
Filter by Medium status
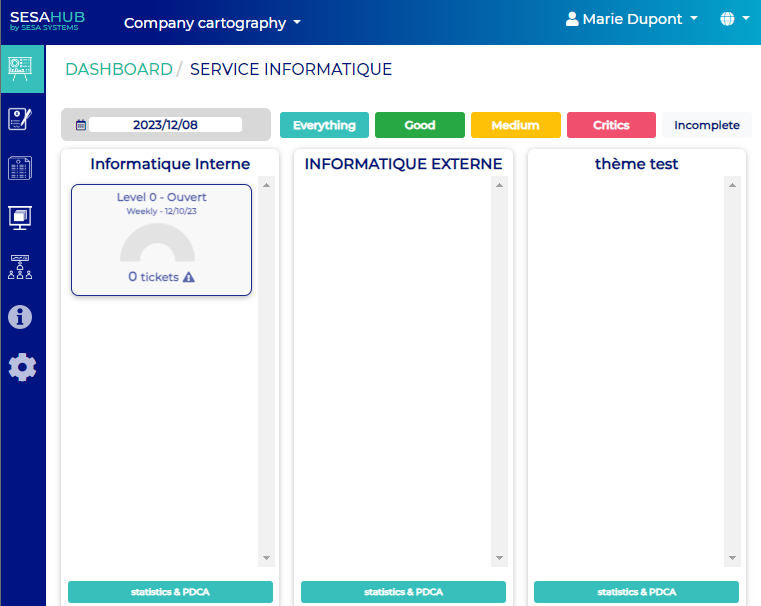click(515, 125)
